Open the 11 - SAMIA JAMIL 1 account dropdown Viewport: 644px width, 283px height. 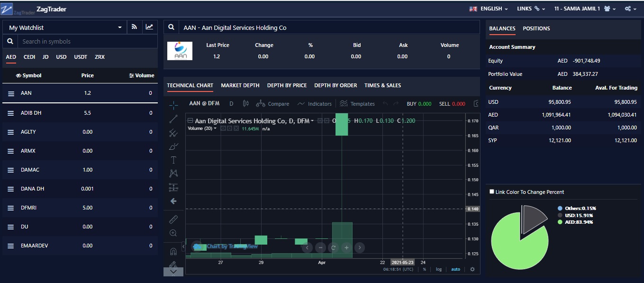point(585,9)
